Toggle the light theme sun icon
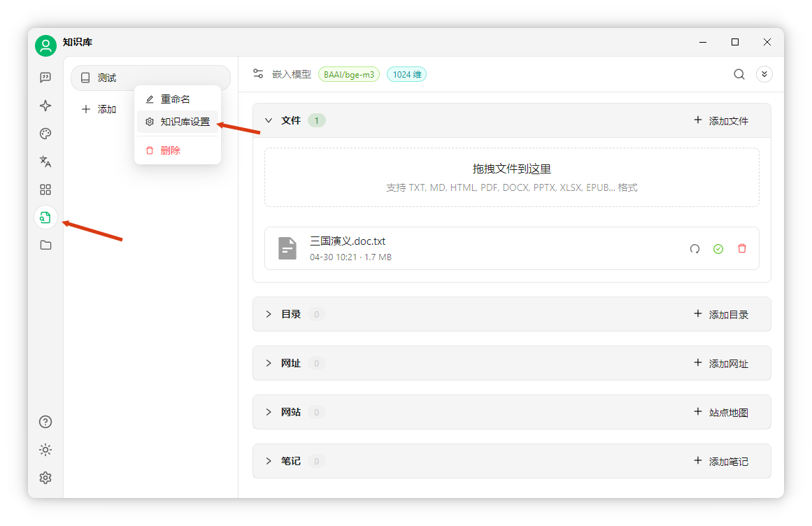Image resolution: width=812 pixels, height=526 pixels. [x=45, y=450]
